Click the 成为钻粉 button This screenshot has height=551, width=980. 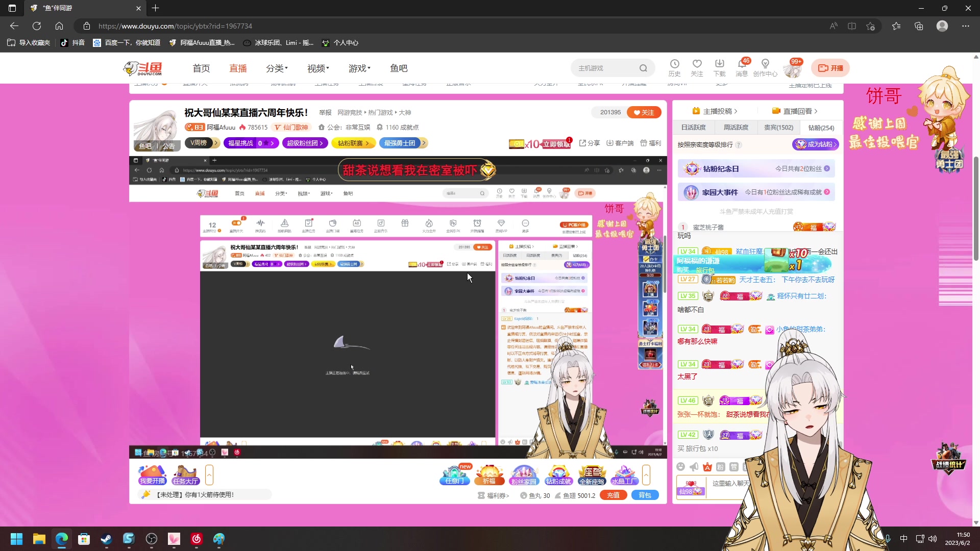click(x=815, y=144)
